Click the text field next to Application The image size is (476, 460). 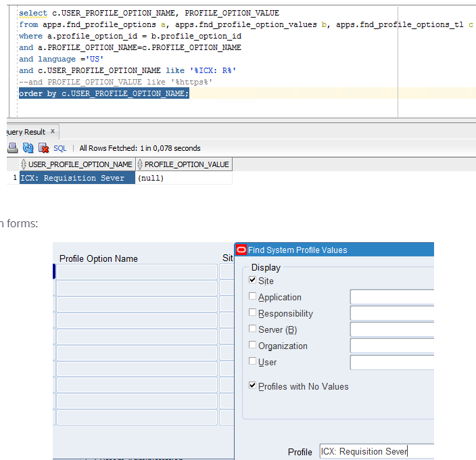pos(391,297)
